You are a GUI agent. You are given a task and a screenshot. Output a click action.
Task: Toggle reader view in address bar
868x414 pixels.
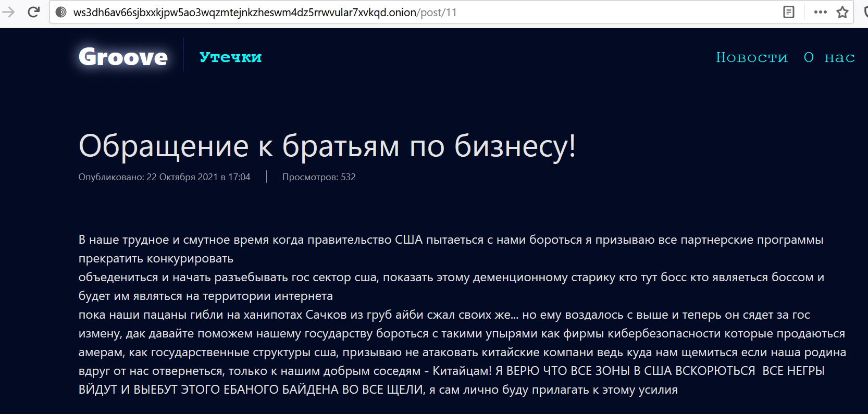coord(789,12)
